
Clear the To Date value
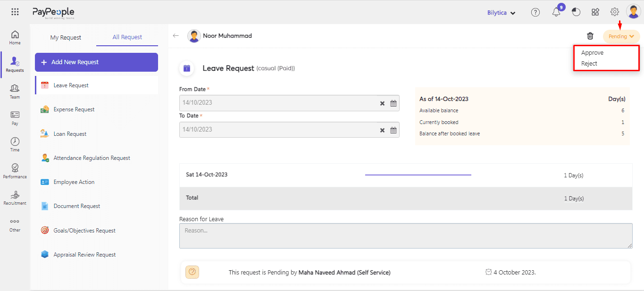point(382,130)
